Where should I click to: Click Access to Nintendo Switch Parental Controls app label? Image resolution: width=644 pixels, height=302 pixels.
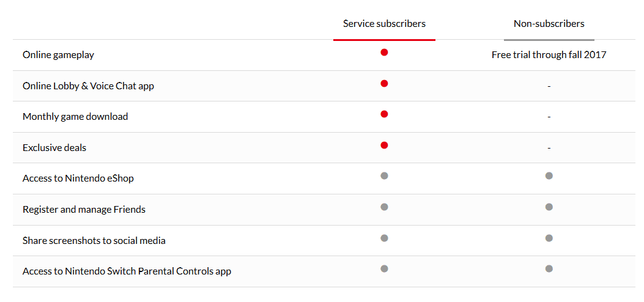(127, 271)
